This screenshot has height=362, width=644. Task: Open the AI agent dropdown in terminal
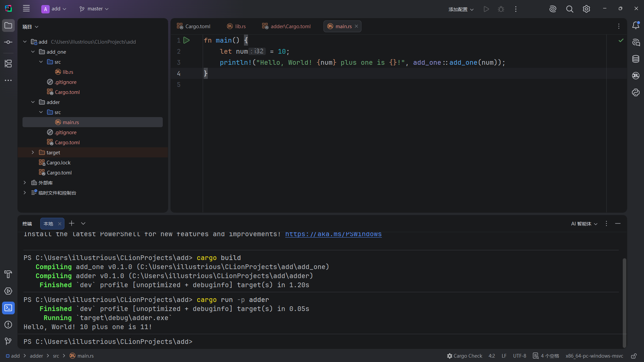coord(584,224)
